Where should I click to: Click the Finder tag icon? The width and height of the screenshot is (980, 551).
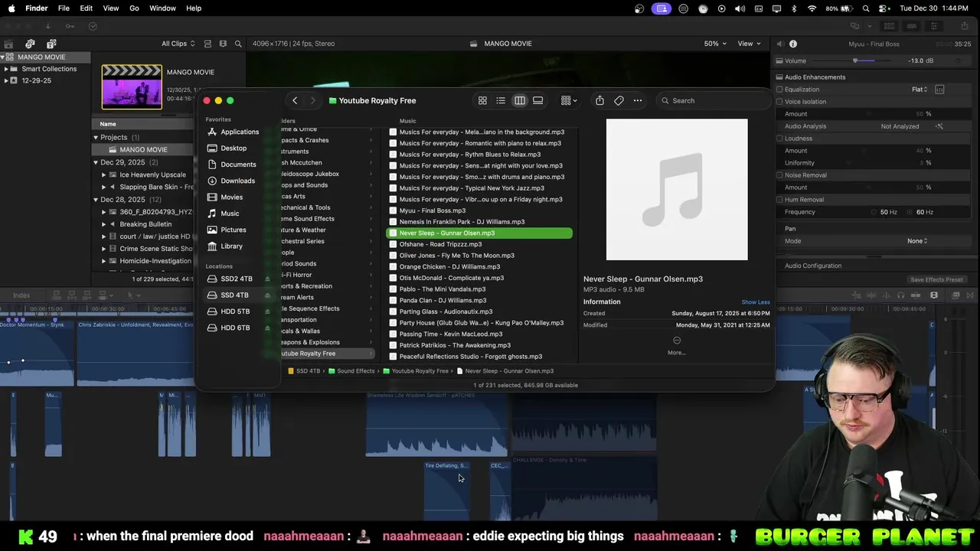[619, 100]
